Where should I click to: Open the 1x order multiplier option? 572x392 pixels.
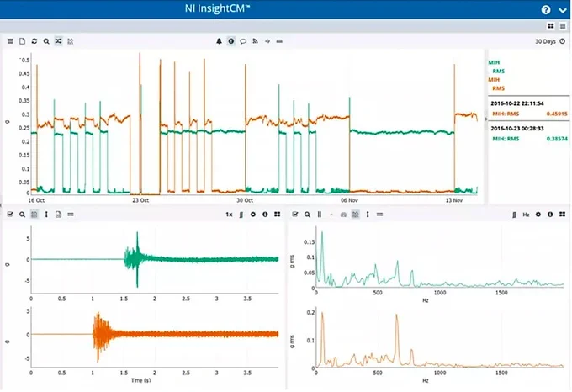[x=229, y=215]
